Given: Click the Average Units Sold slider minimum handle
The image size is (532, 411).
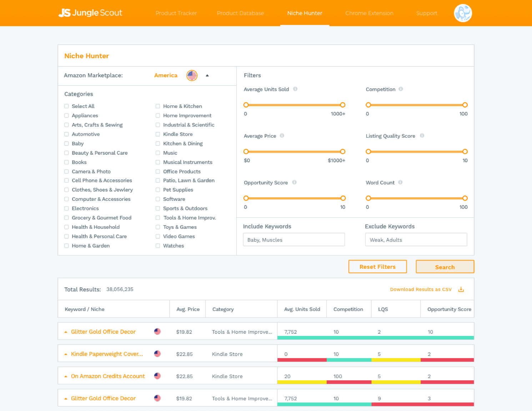Looking at the screenshot, I should pos(246,105).
